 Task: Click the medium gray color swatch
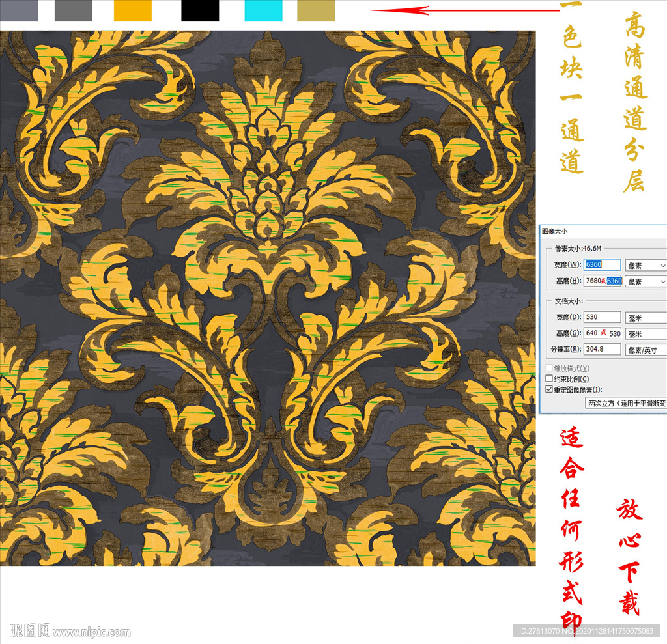coord(74,10)
